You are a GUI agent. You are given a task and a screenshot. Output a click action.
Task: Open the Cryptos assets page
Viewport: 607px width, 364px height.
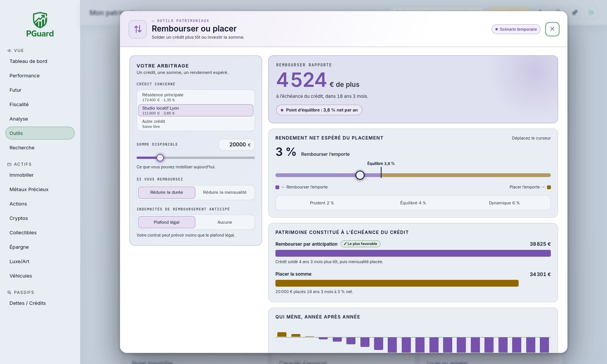tap(40, 218)
